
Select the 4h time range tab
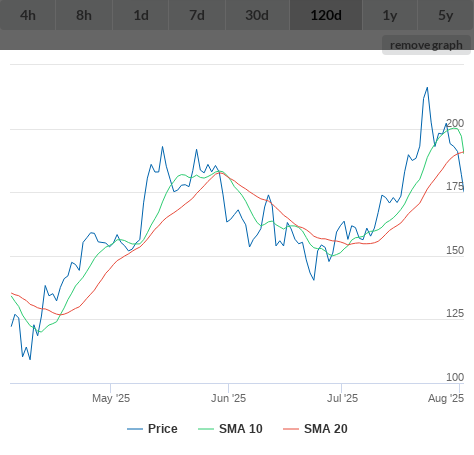pos(28,15)
